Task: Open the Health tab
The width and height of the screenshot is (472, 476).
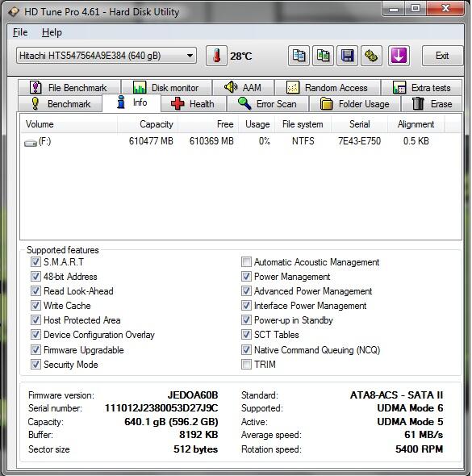Action: coord(194,104)
